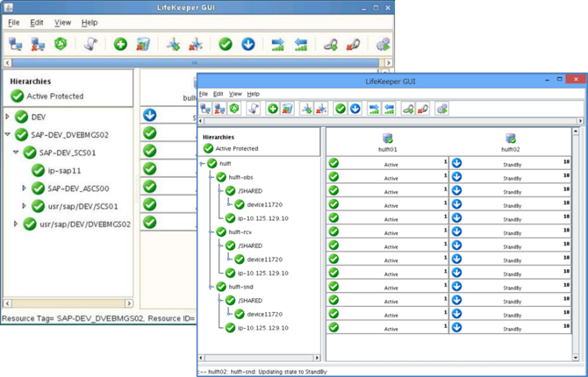Click Create Dependency icon in front window
This screenshot has width=588, height=377.
point(306,109)
